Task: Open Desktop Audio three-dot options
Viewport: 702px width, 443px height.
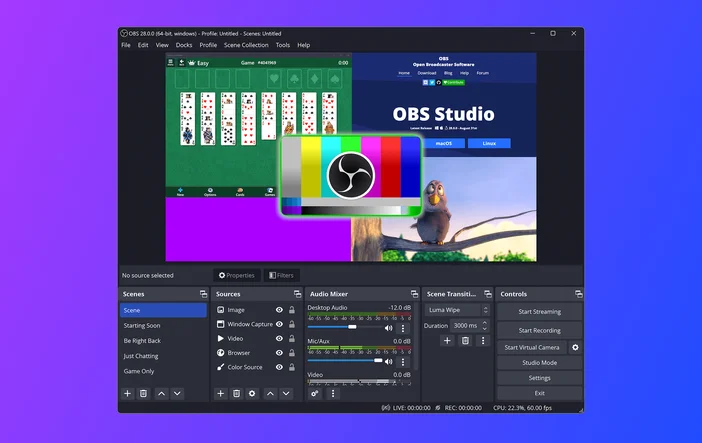Action: (402, 328)
